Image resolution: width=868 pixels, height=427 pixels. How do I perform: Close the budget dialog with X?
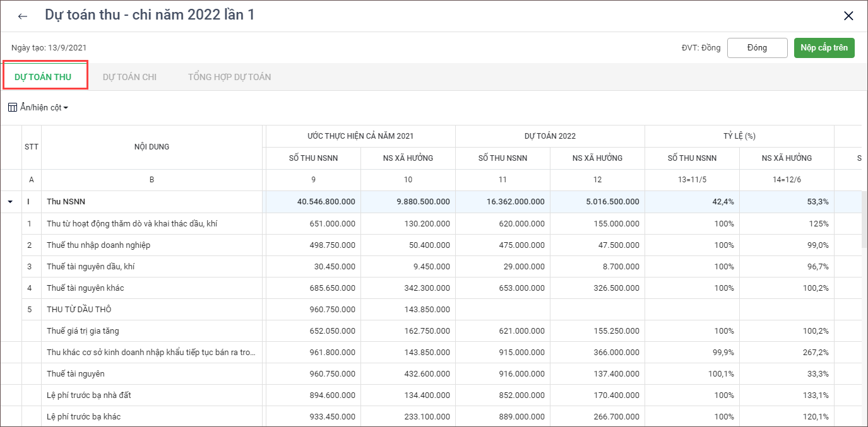[848, 16]
